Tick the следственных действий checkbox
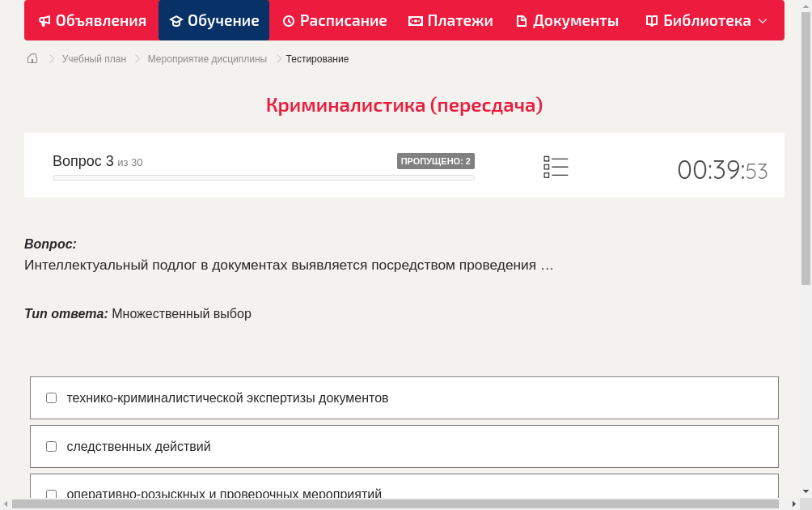The image size is (812, 510). 51,446
